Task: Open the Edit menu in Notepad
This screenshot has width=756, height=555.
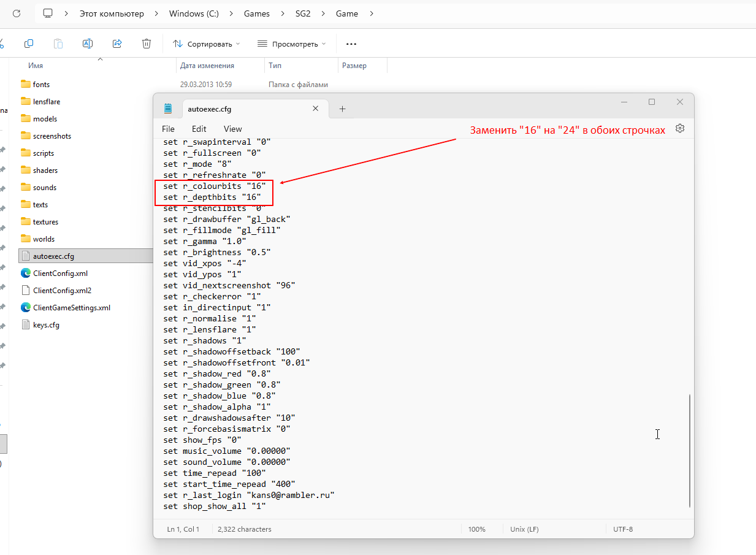Action: 199,129
